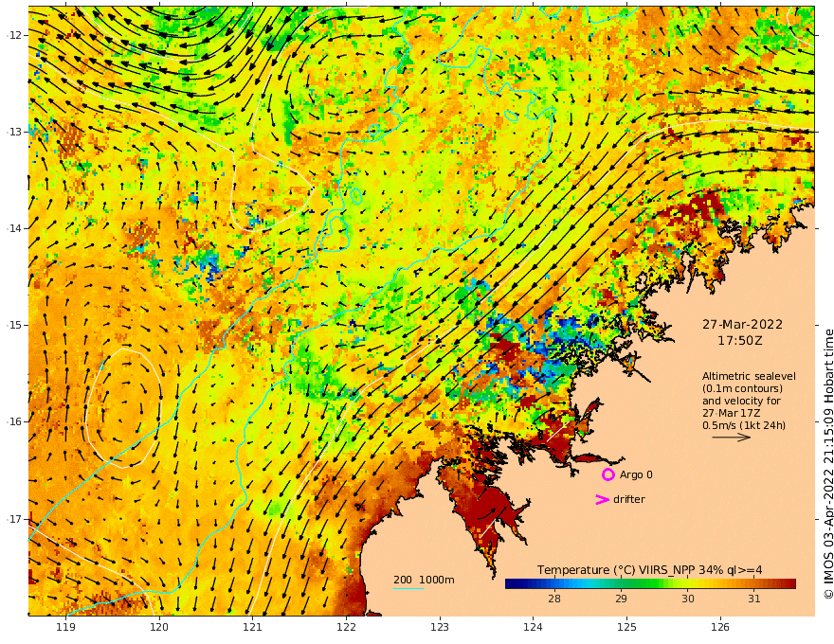834x644 pixels.
Task: Click the Altimetric sealevel legend text
Action: coord(749,376)
